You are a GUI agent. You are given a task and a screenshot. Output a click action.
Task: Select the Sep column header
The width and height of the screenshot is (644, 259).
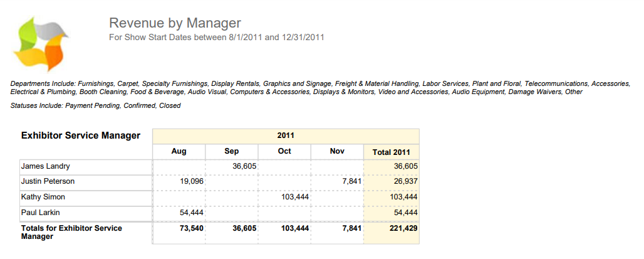pos(231,151)
